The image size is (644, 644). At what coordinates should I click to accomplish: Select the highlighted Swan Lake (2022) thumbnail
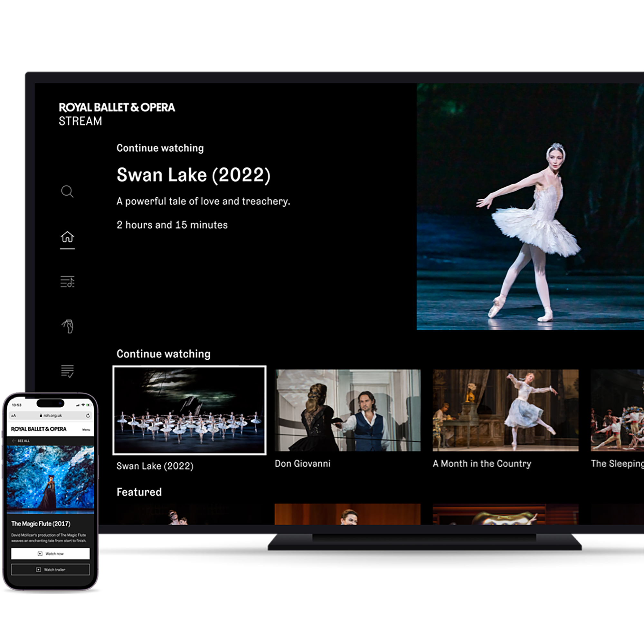coord(189,410)
